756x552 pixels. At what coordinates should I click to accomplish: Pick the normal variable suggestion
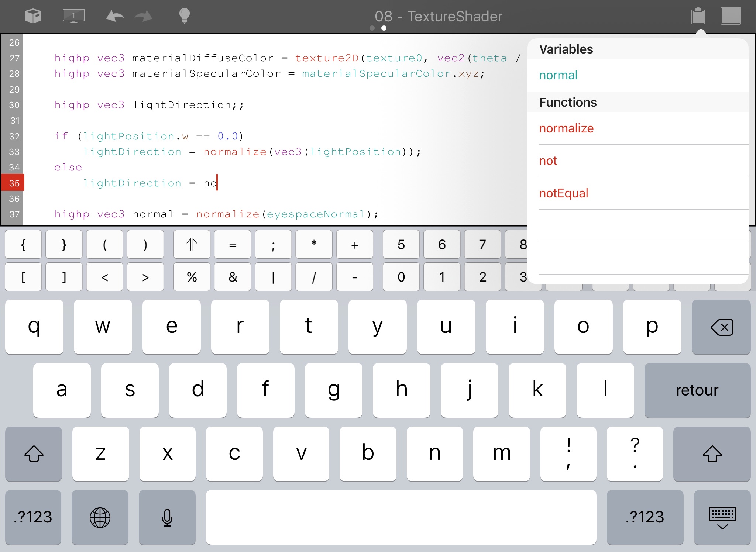(558, 75)
